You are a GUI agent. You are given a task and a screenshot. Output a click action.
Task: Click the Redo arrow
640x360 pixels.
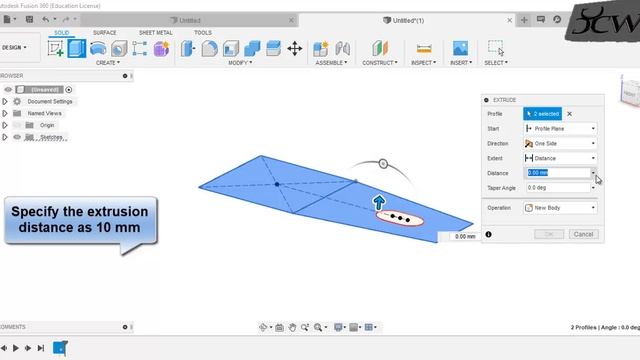[x=66, y=19]
